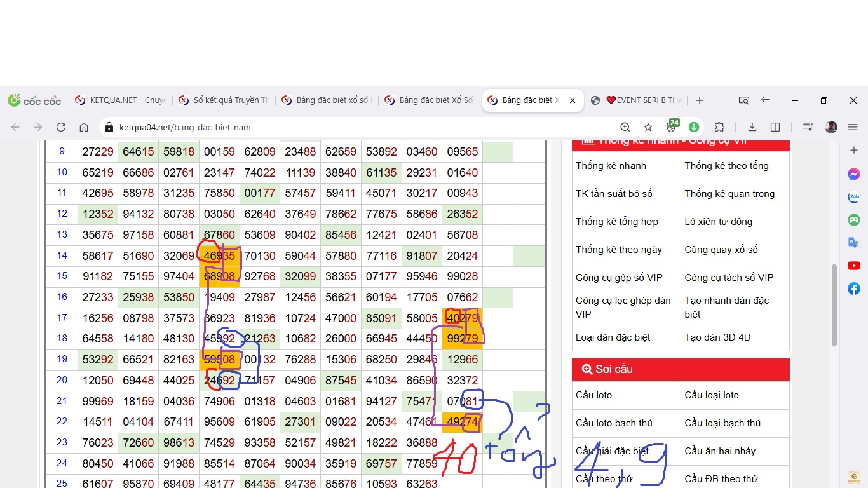Viewport: 868px width, 488px height.
Task: Open the browser hamburger main menu
Action: point(853,127)
